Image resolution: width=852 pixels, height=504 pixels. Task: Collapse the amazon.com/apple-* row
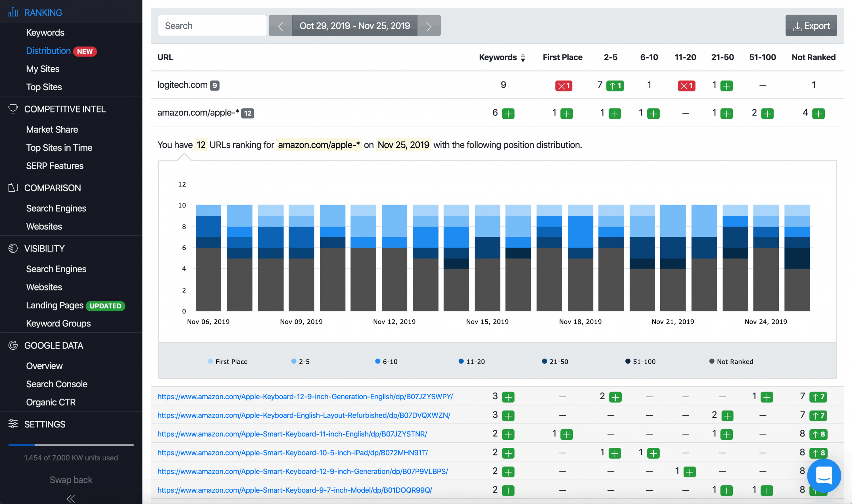click(497, 113)
